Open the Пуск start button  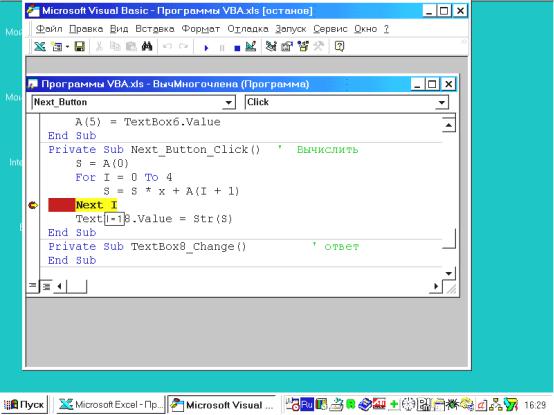click(24, 404)
